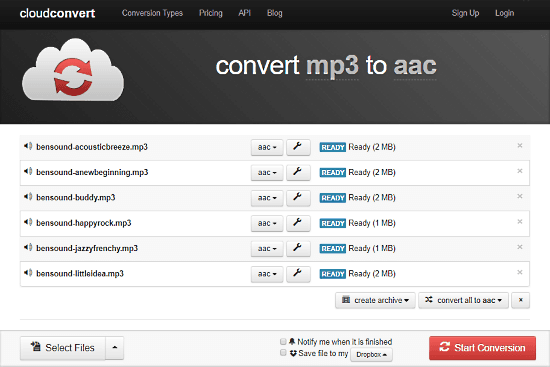Open the convert all to aac dropdown

(463, 300)
